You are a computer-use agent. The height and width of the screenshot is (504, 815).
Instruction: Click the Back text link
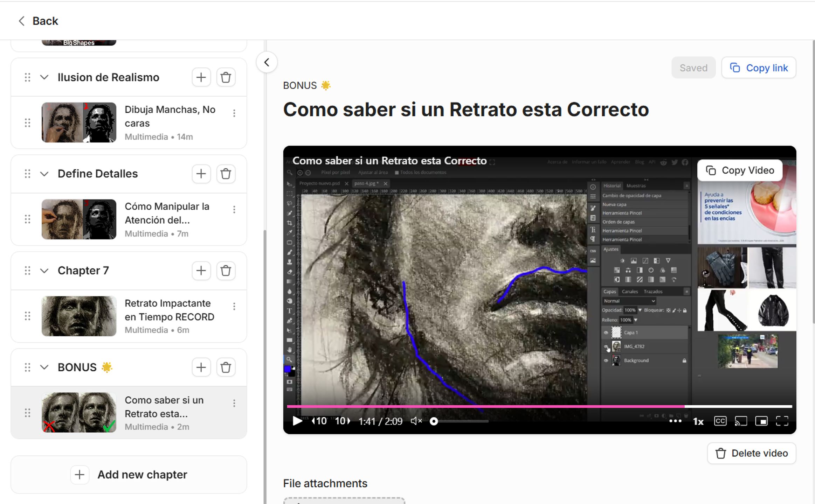coord(45,21)
